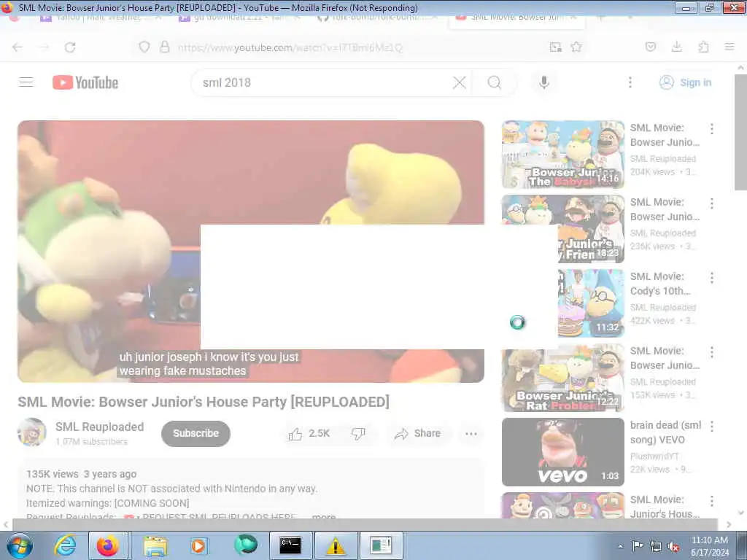Open options menu for 153K views video

pyautogui.click(x=712, y=352)
